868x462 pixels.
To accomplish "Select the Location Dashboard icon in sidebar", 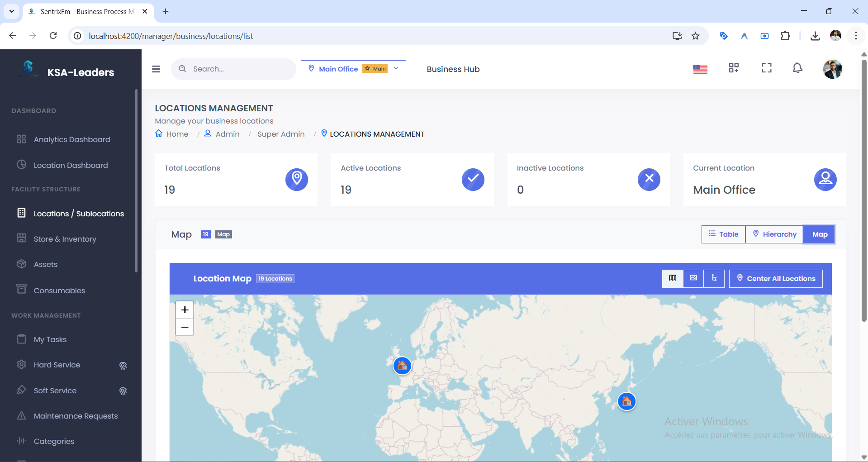I will click(22, 165).
